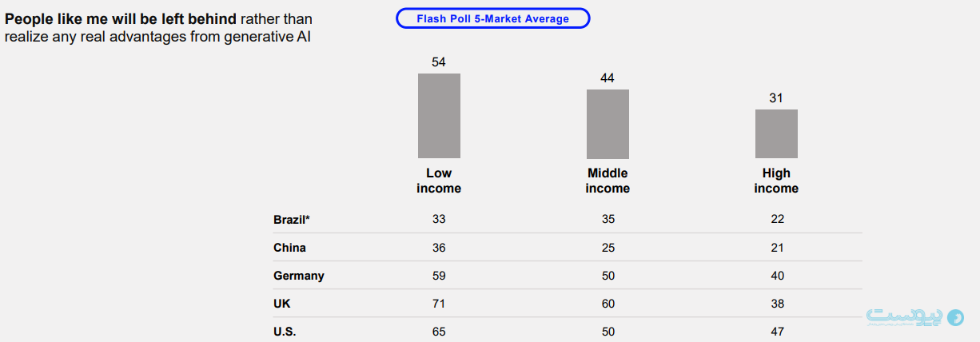Click the Germany row label
The width and height of the screenshot is (980, 342).
298,276
